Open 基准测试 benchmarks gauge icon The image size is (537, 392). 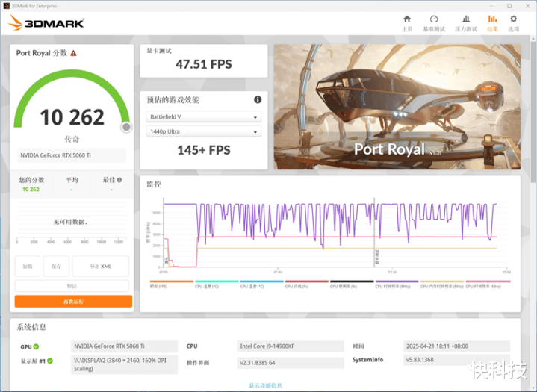point(434,19)
